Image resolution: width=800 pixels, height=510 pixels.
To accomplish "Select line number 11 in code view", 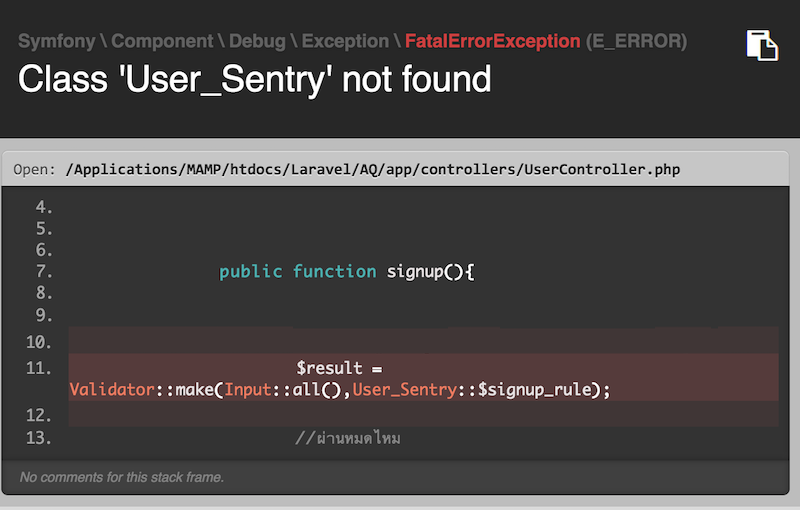I will (x=39, y=368).
